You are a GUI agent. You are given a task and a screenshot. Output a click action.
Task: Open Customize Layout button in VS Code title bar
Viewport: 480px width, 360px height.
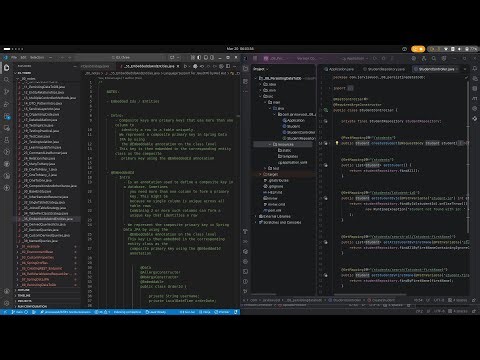click(x=193, y=58)
